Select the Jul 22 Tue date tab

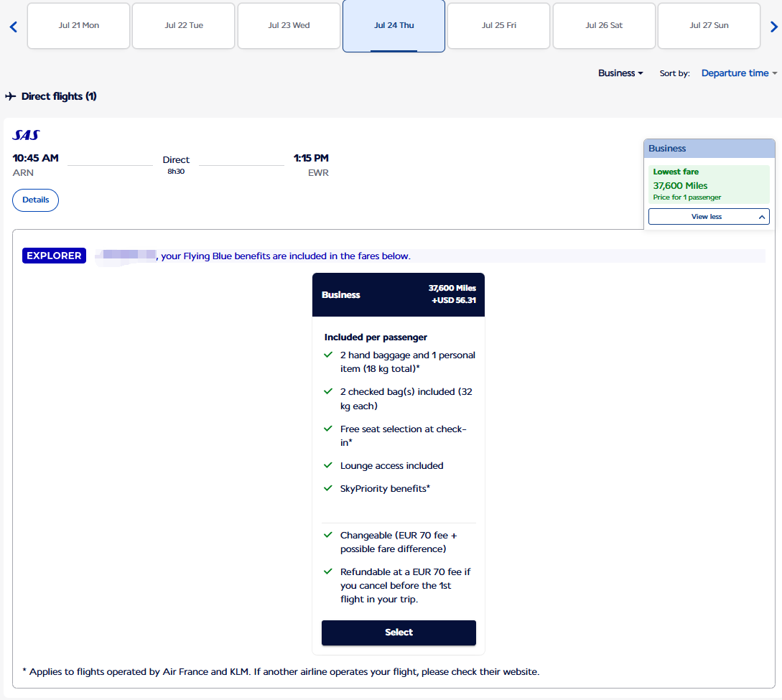184,25
